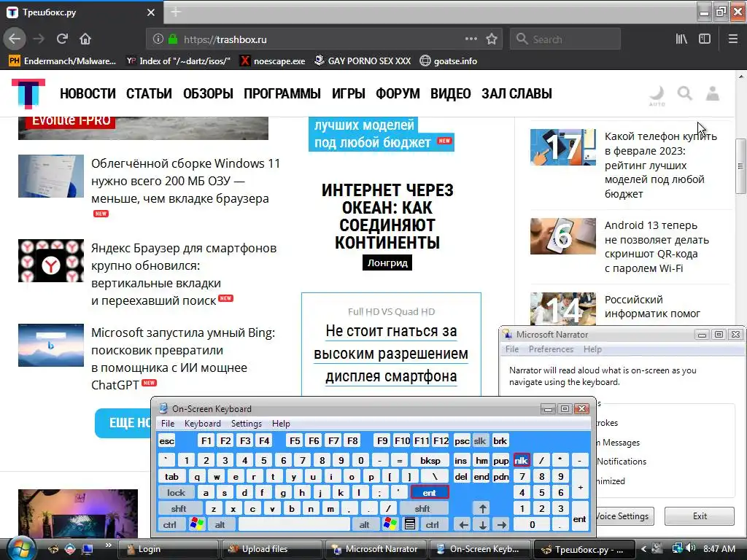Click the up arrow key on keyboard
Viewport: 747px width, 560px height.
click(482, 508)
